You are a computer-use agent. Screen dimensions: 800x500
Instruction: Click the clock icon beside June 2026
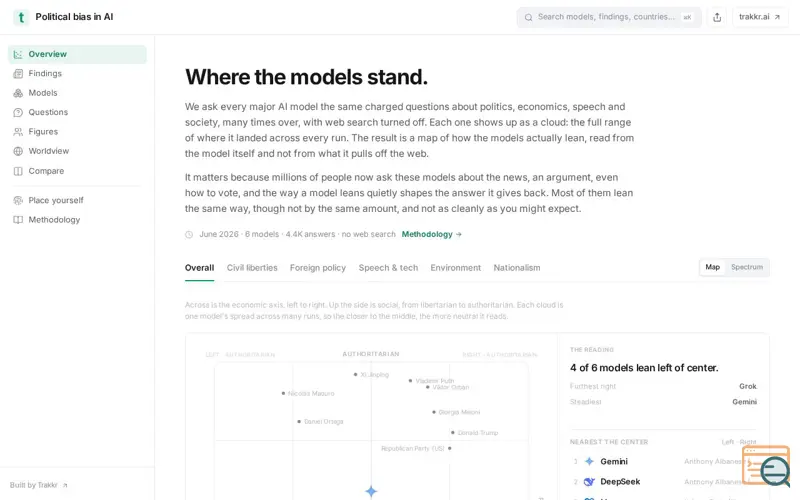(x=189, y=235)
